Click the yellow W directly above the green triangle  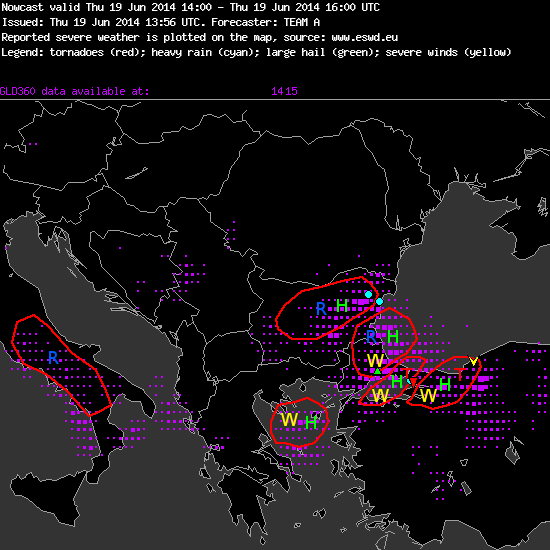375,361
